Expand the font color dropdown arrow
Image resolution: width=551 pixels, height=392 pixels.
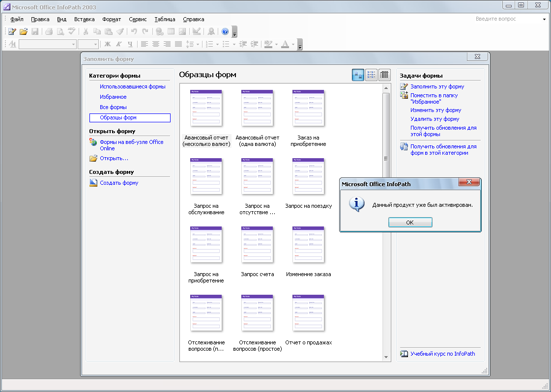(293, 44)
